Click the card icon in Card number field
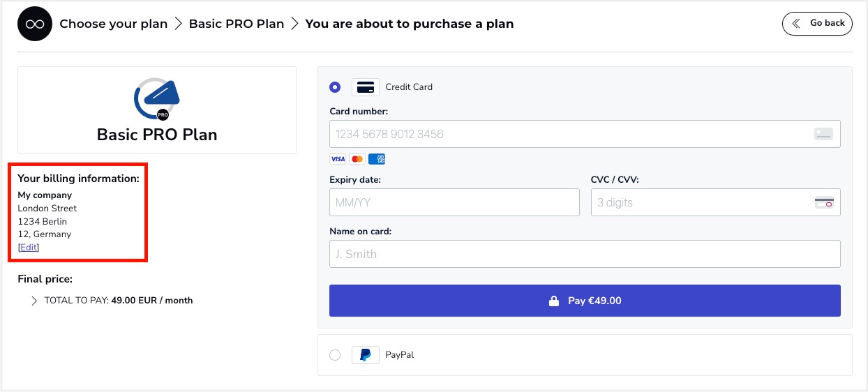The image size is (868, 392). [x=823, y=134]
